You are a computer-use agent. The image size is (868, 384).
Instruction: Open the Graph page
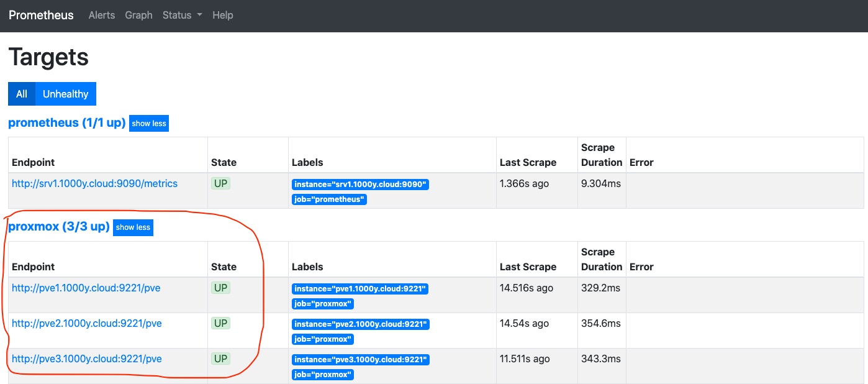pyautogui.click(x=138, y=15)
